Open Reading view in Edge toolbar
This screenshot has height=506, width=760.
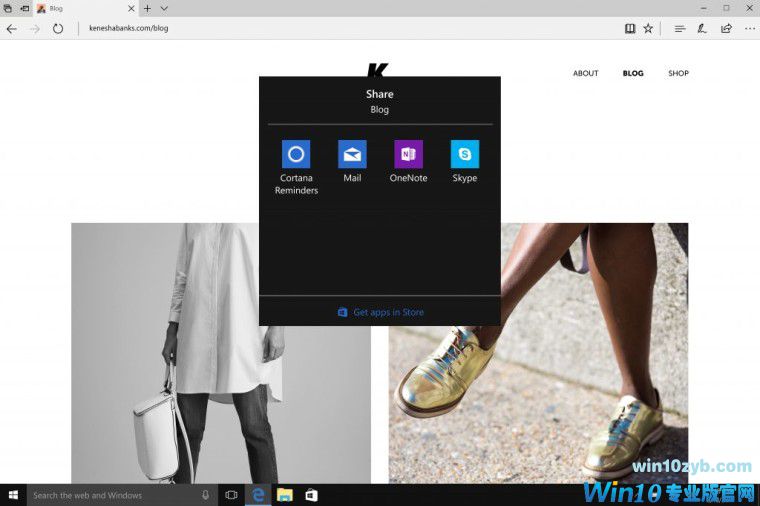point(630,29)
